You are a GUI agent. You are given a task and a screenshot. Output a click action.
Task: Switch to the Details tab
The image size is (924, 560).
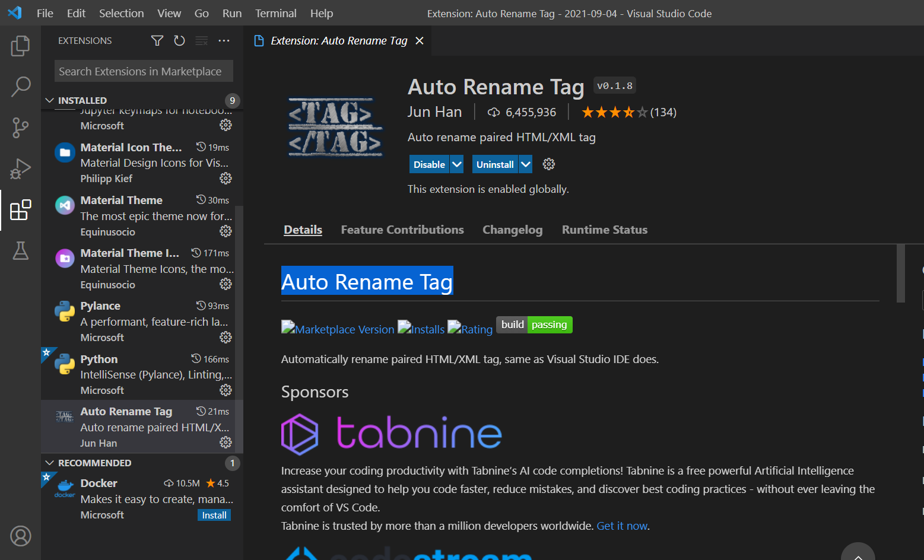tap(303, 230)
